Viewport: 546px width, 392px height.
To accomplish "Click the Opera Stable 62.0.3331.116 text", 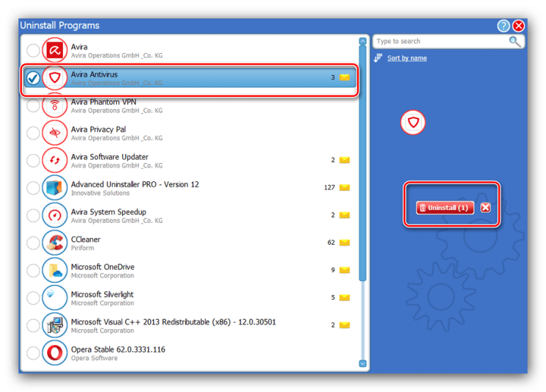I will pos(118,349).
